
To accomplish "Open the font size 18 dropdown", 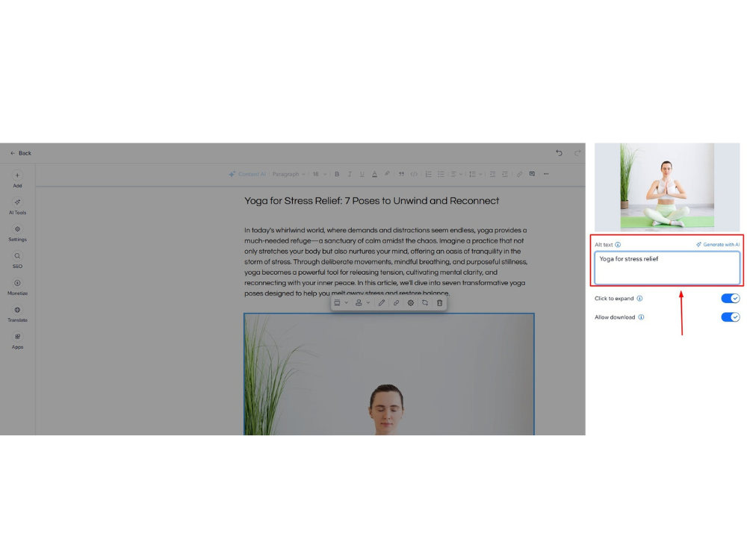I will [319, 174].
